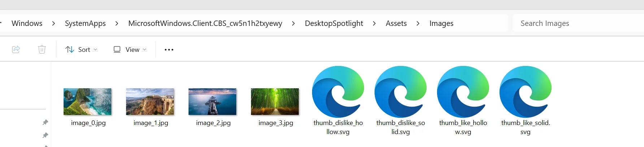This screenshot has height=147, width=644.
Task: Open the View dropdown menu
Action: 130,50
